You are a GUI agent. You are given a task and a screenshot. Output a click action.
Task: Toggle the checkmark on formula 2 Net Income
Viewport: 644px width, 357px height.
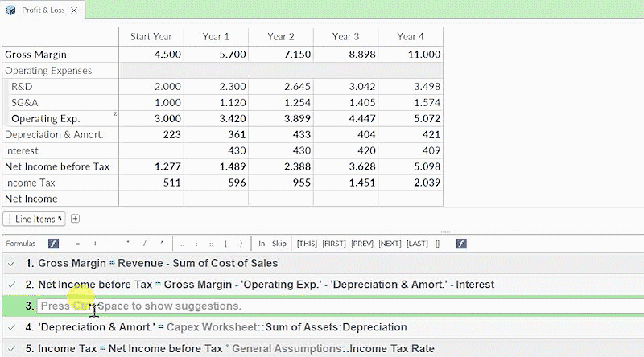point(10,285)
